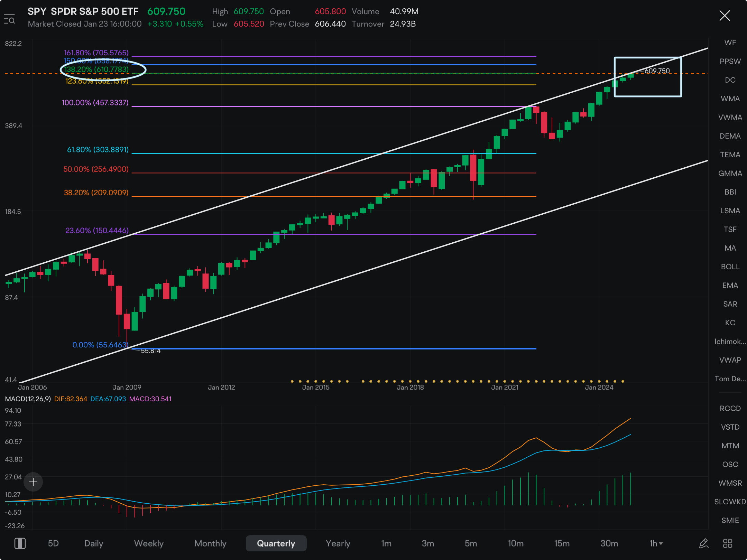Open the drawing tools pencil icon

(703, 543)
